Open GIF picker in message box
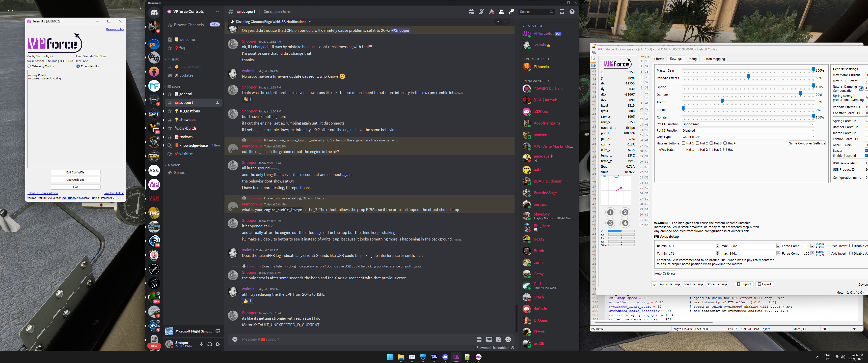Viewport: 868px width, 363px height. click(x=489, y=339)
